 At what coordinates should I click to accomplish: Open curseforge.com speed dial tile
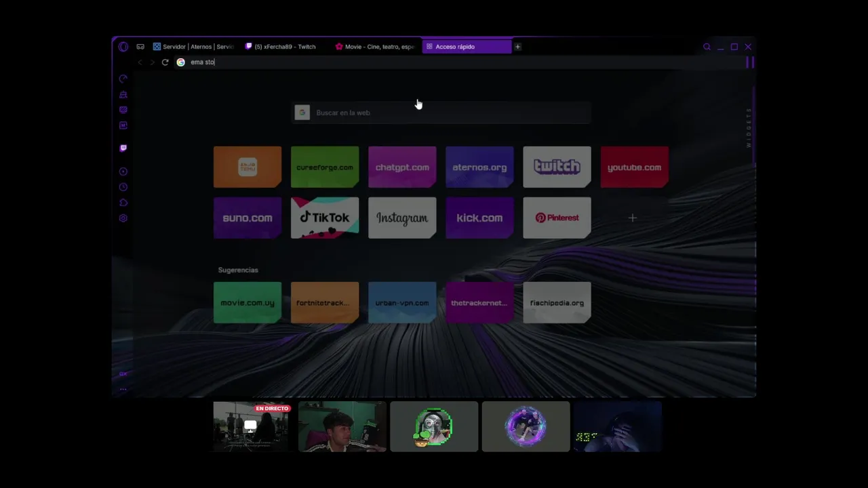[x=325, y=167]
